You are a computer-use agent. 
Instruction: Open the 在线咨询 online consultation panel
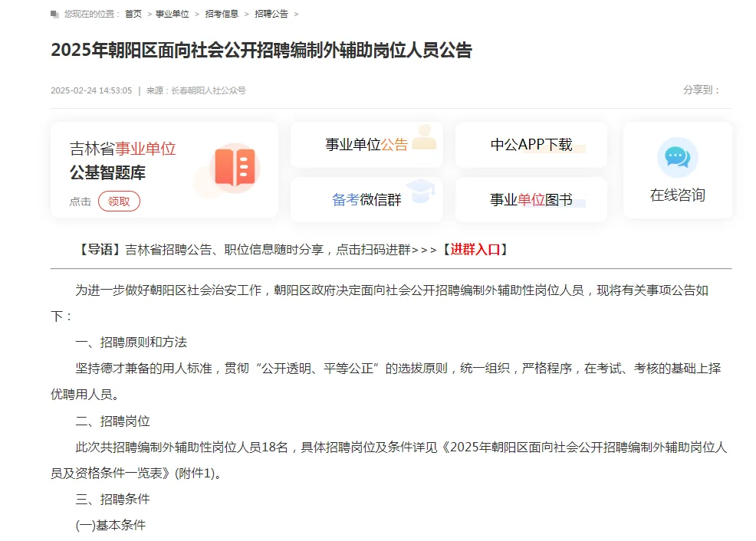click(x=677, y=194)
